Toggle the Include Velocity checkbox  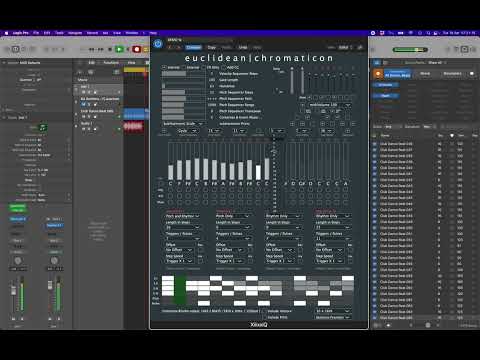point(265,311)
